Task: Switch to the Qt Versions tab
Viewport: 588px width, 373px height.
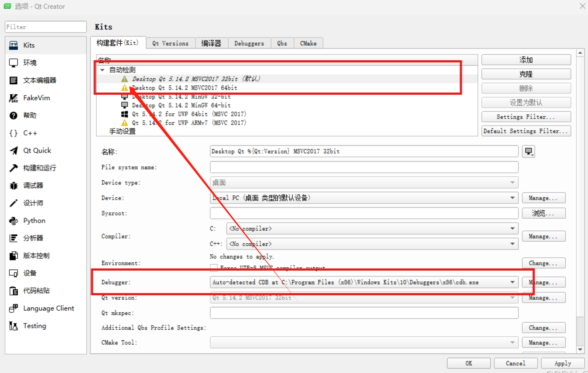Action: 170,43
